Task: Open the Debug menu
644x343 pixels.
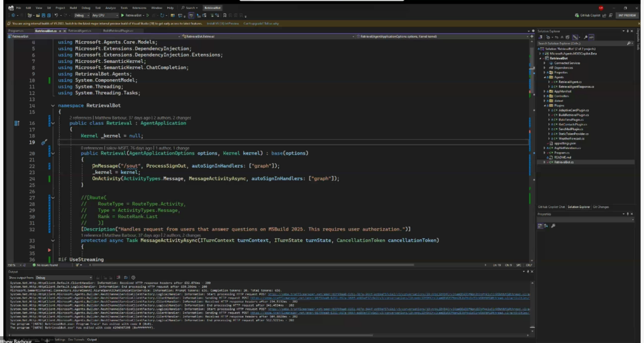Action: click(86, 8)
